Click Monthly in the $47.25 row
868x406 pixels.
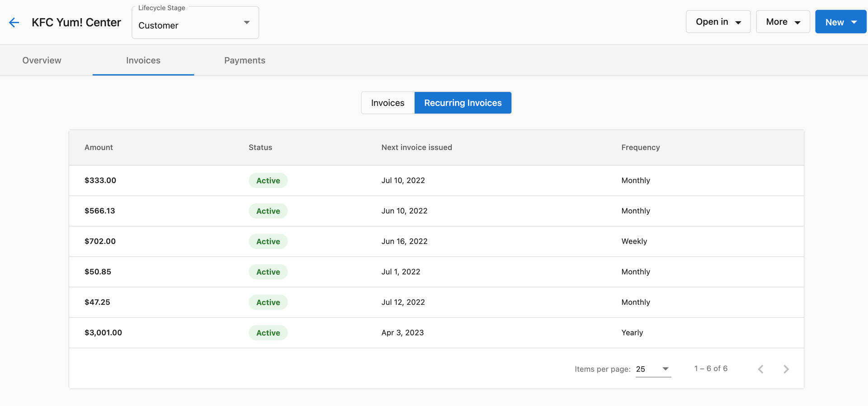coord(636,302)
